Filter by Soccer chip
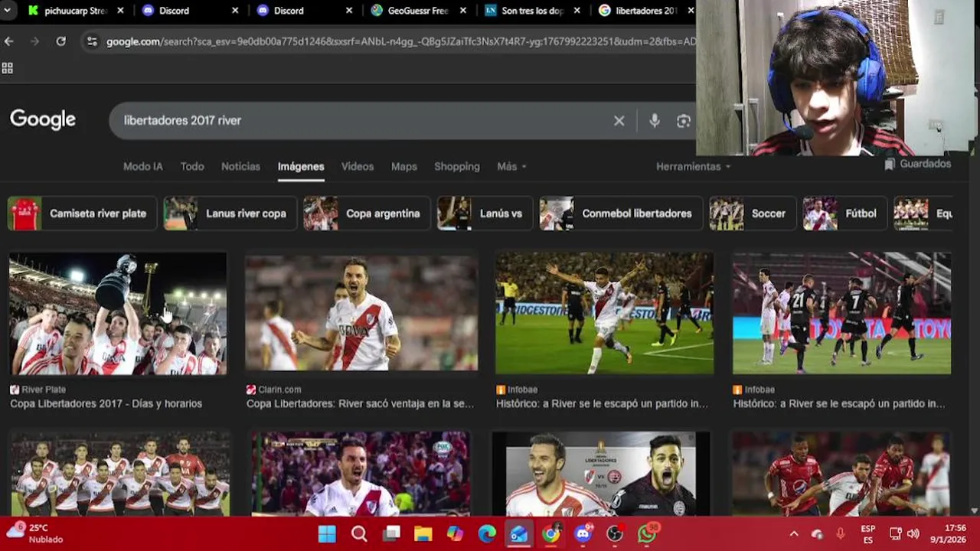Screen dimensions: 980x551 (x=753, y=214)
